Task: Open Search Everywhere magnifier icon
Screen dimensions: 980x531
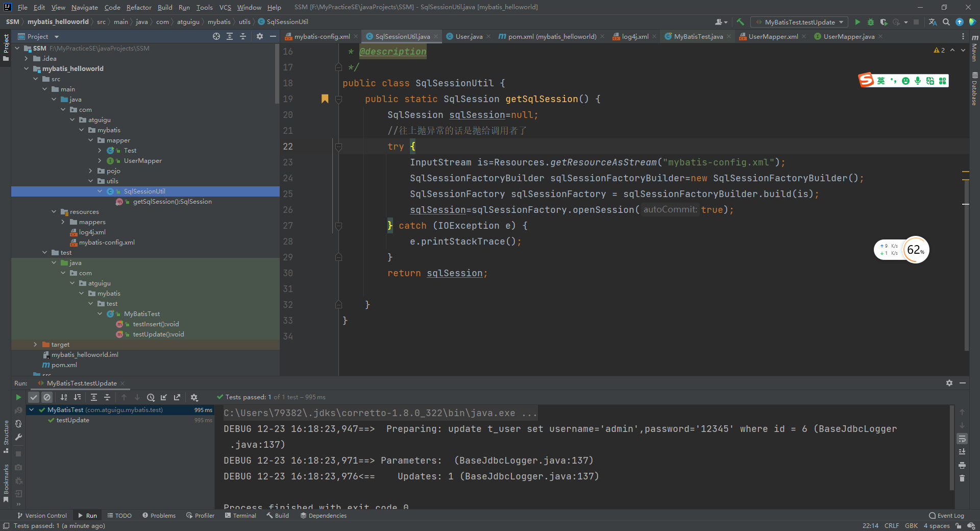Action: [946, 22]
